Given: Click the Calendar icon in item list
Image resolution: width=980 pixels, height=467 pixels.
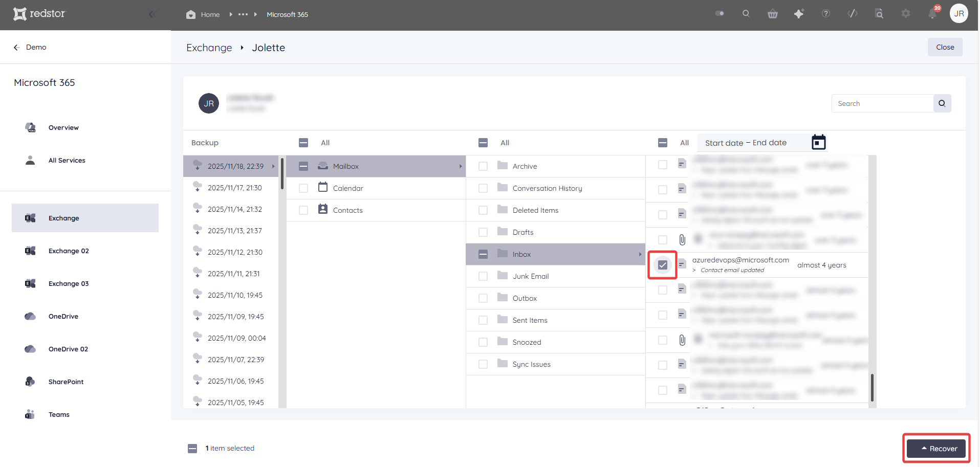Looking at the screenshot, I should point(323,187).
